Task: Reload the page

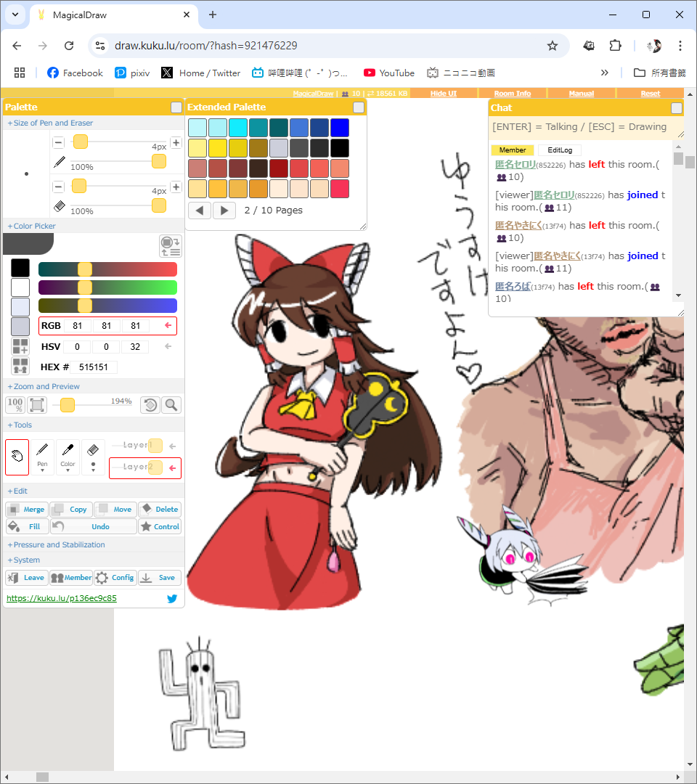Action: pos(69,46)
